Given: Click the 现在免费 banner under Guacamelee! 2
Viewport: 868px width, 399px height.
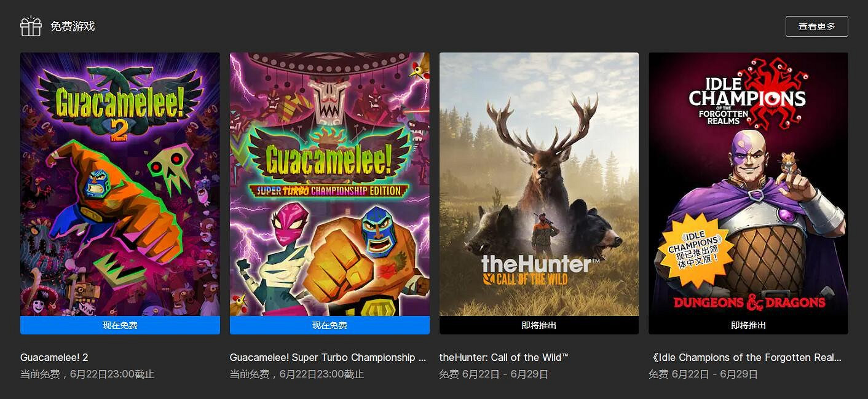Looking at the screenshot, I should pyautogui.click(x=120, y=325).
